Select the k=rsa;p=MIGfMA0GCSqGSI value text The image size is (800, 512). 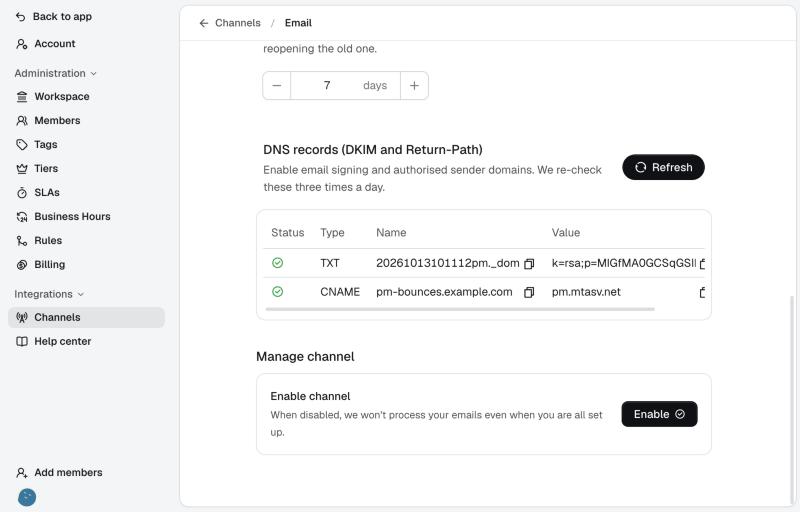click(623, 263)
